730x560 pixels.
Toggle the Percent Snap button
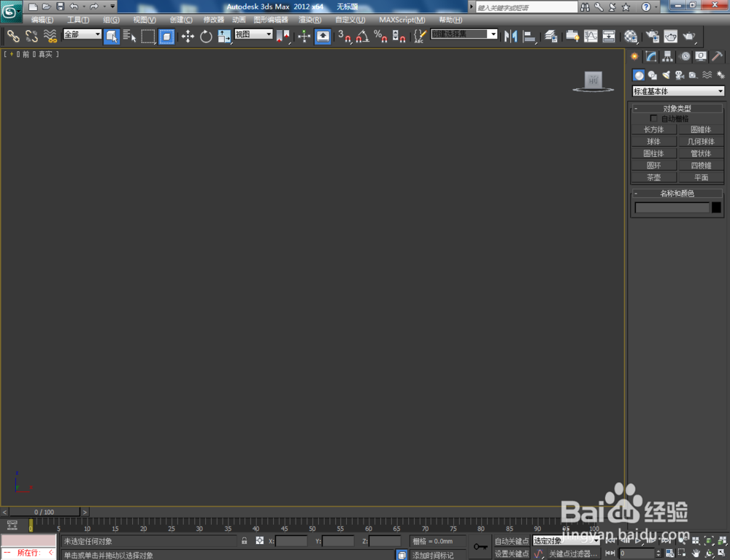point(381,37)
